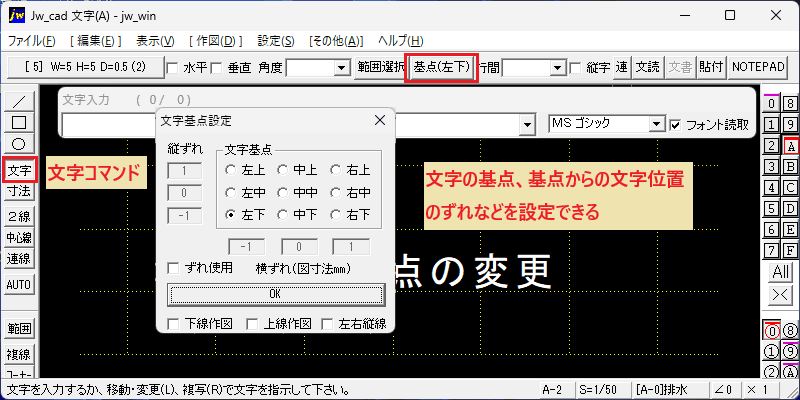Expand the 角度 angle dropdown
The width and height of the screenshot is (800, 400).
(340, 68)
